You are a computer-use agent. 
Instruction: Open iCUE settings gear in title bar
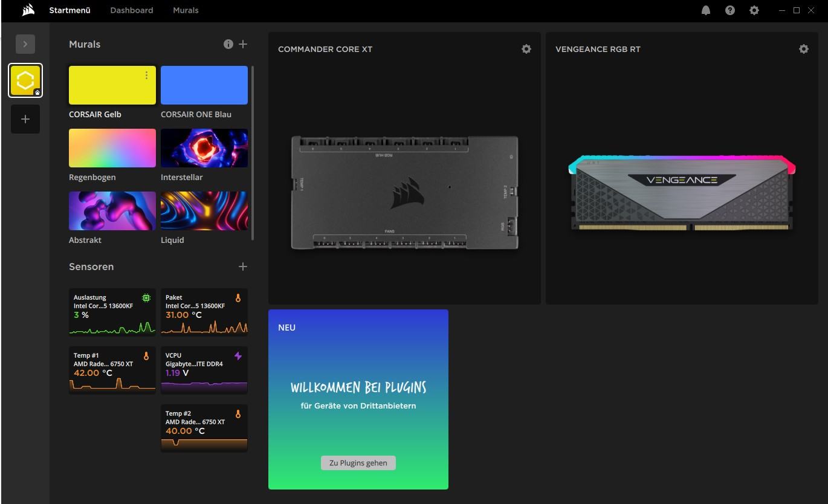click(754, 10)
